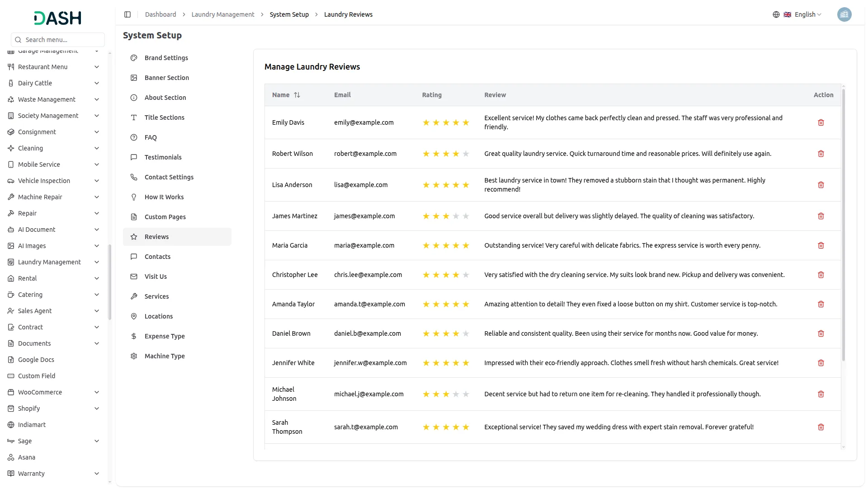The image size is (868, 488).
Task: Click the Rating column header
Action: click(x=432, y=95)
